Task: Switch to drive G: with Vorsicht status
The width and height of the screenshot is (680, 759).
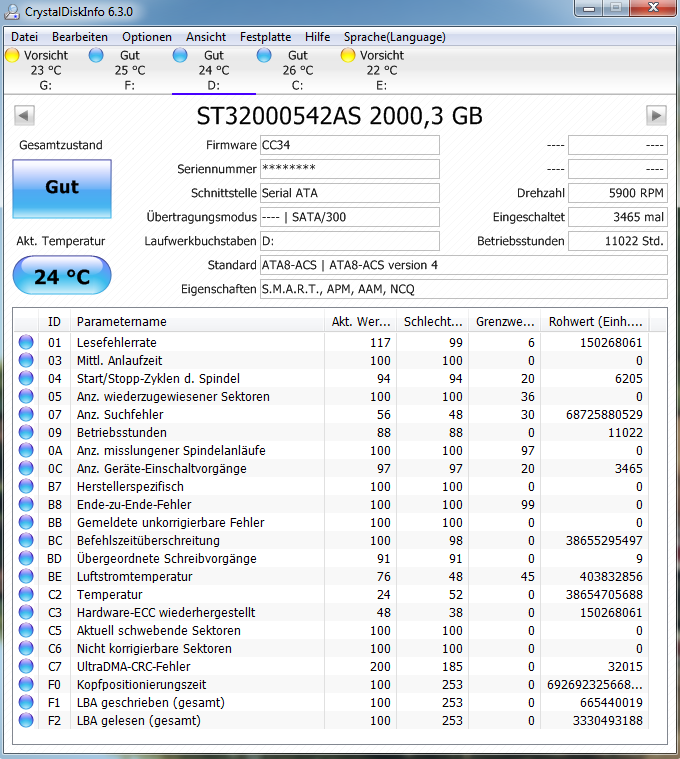Action: [45, 70]
